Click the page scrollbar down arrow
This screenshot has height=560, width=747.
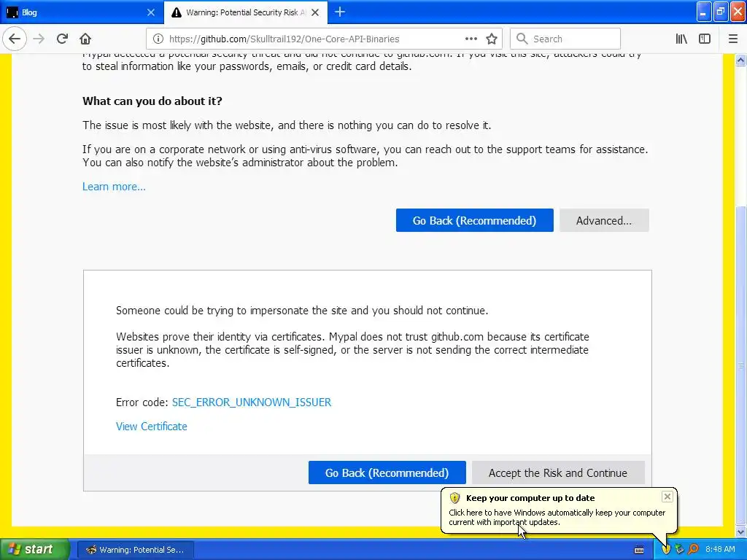pos(741,532)
